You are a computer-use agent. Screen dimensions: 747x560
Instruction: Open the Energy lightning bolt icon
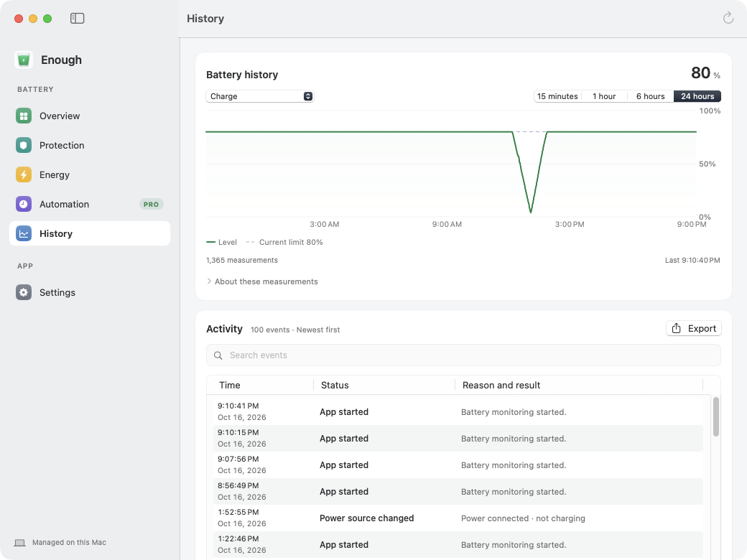[x=23, y=174]
